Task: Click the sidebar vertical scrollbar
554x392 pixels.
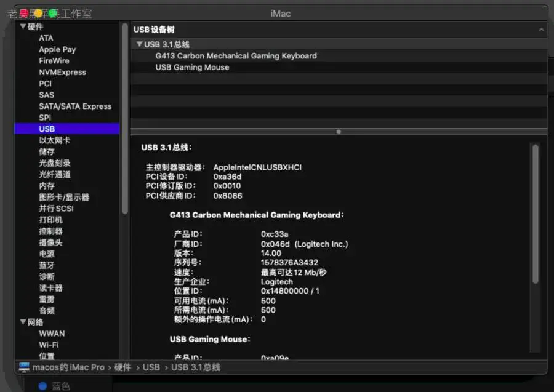Action: [x=125, y=118]
